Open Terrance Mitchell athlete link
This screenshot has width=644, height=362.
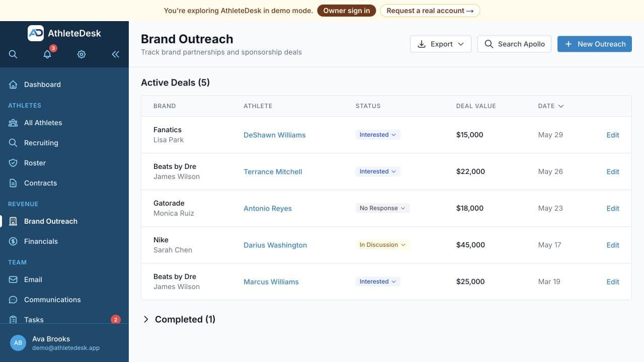tap(273, 171)
